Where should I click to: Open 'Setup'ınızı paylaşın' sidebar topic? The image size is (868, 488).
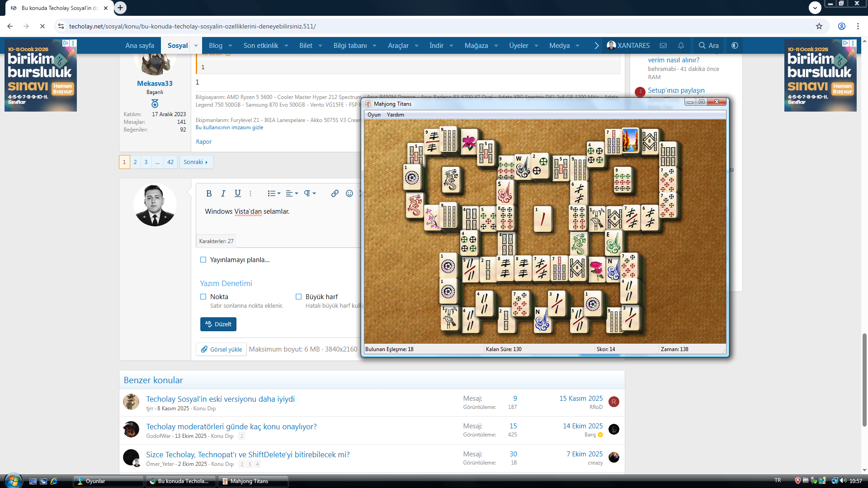(676, 90)
